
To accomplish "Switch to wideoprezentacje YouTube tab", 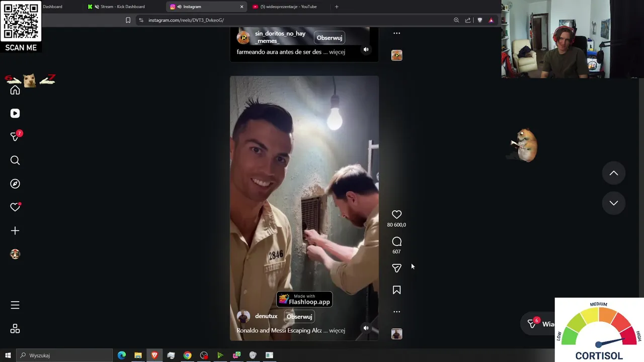I will pos(289,7).
